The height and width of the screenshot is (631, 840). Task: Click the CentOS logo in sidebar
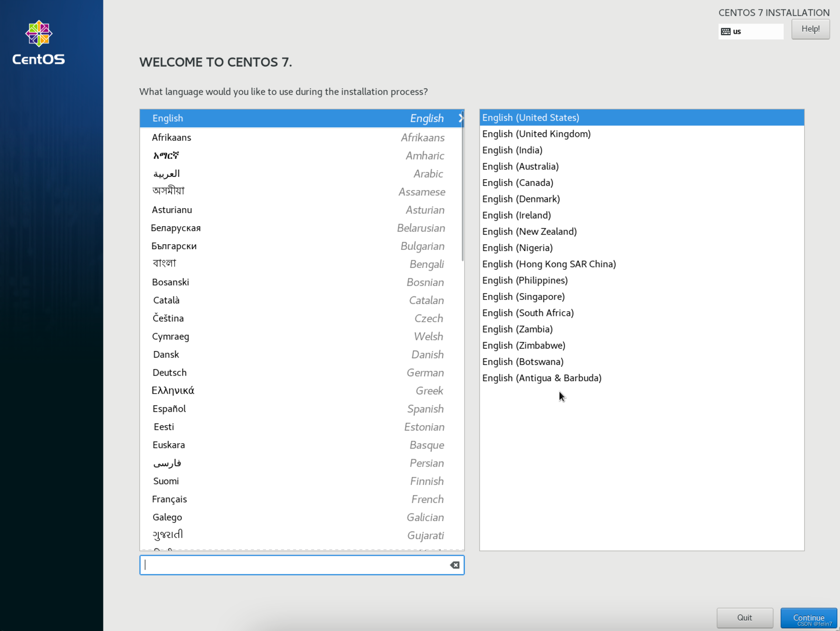click(39, 43)
